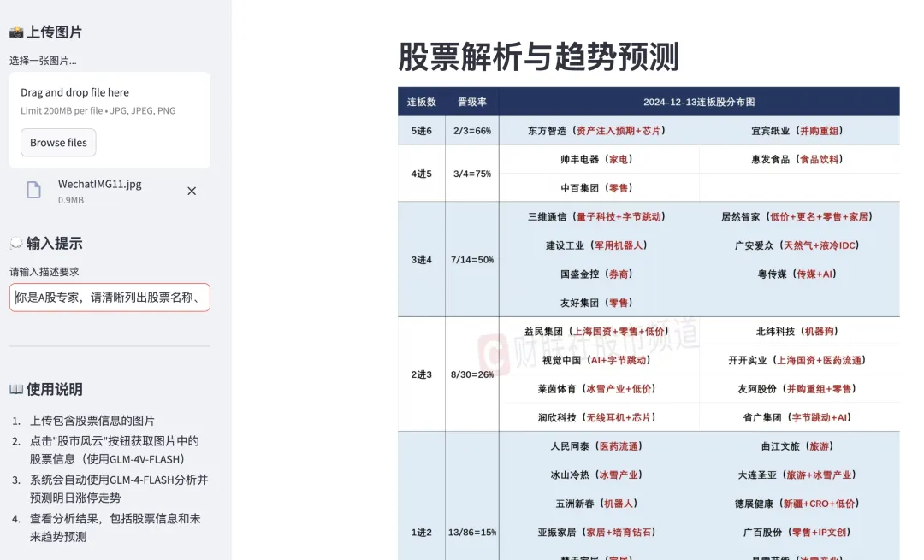Click the 视觉中国 stock entry
Screen dimensions: 924x560
tap(597, 360)
